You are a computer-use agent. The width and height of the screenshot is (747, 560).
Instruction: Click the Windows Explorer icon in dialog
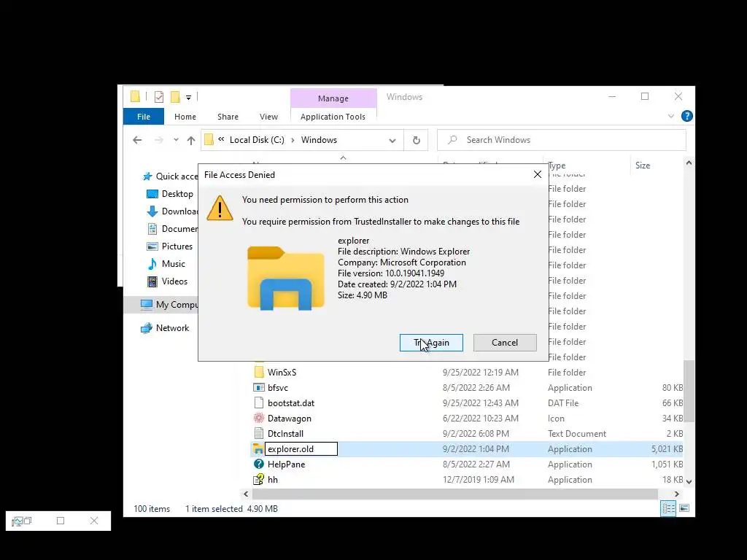286,278
